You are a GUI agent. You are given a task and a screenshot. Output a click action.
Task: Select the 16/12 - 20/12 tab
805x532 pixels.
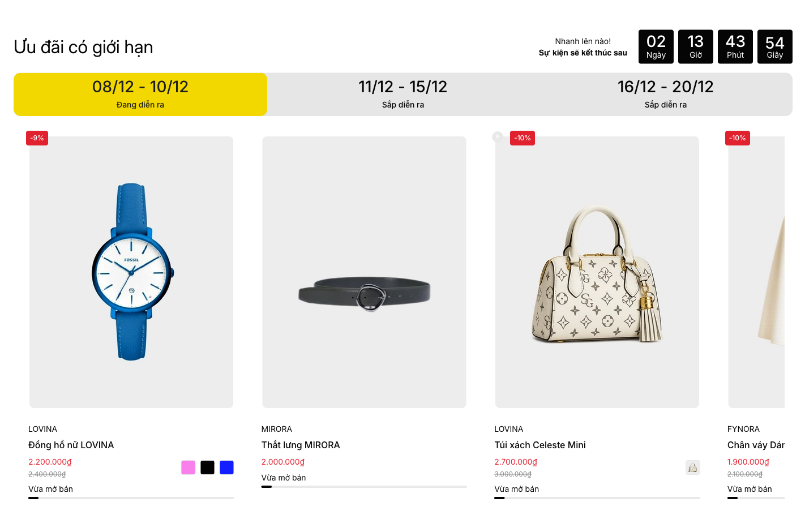665,94
